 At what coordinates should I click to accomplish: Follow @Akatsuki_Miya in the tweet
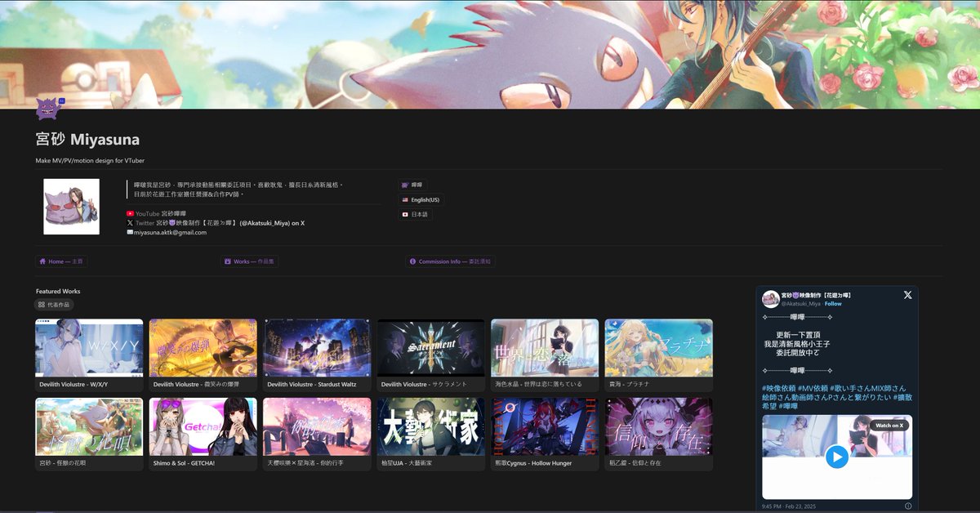pyautogui.click(x=833, y=303)
